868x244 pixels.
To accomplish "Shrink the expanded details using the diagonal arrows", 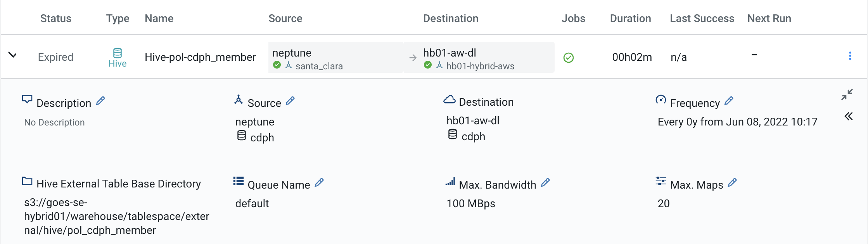I will click(x=848, y=94).
